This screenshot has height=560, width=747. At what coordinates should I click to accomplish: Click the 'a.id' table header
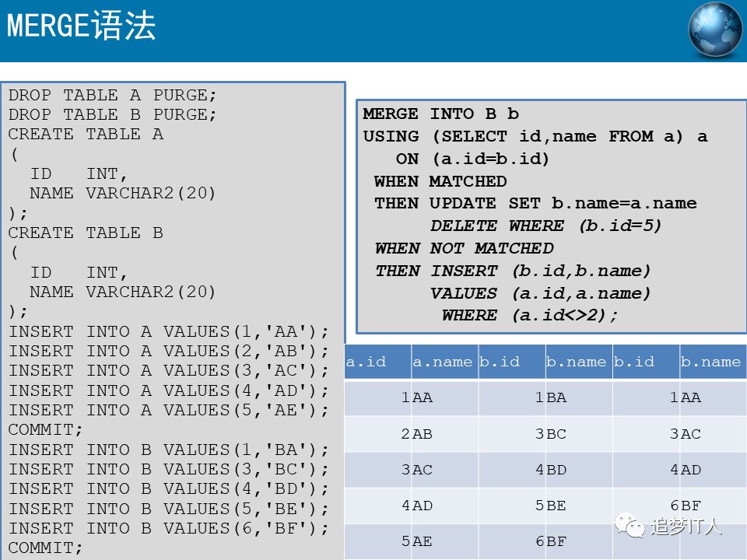coord(378,362)
